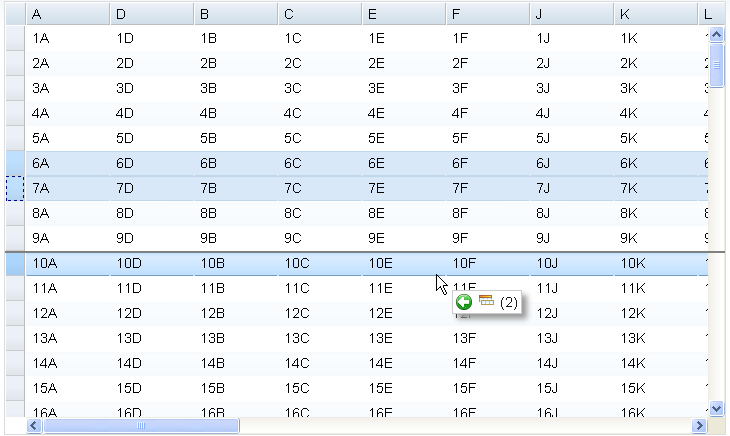Select row header of row 10A
Screen dimensions: 730x436
click(x=15, y=263)
